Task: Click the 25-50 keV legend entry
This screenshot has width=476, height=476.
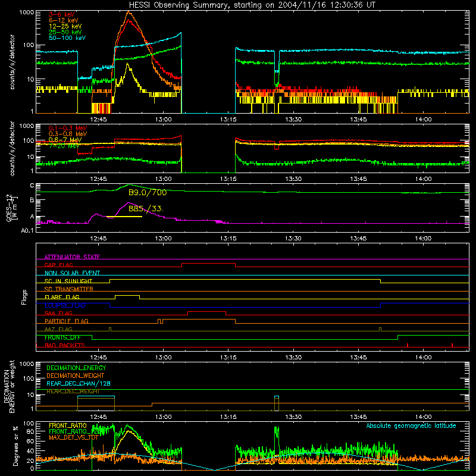Action: click(65, 32)
